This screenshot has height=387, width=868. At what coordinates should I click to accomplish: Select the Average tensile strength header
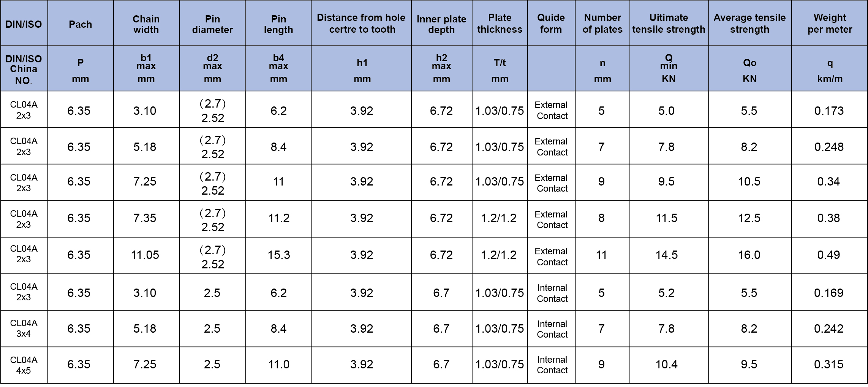coord(749,23)
